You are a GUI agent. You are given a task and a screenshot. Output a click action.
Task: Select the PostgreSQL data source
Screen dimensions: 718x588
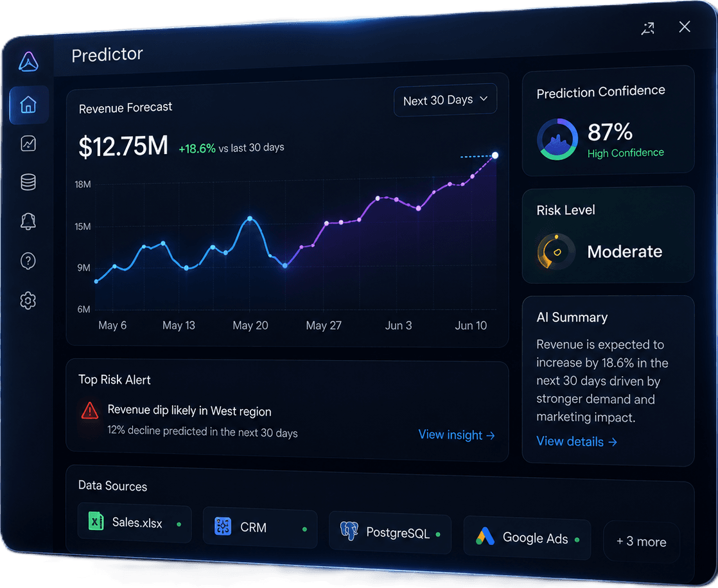(x=390, y=533)
